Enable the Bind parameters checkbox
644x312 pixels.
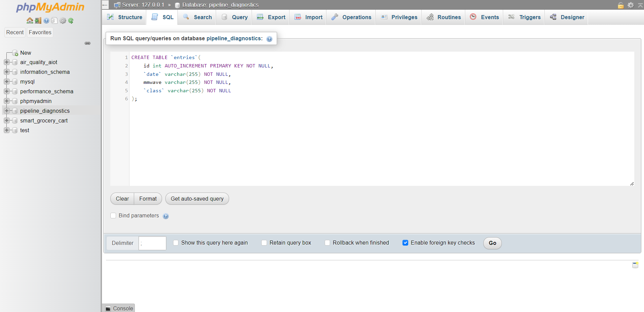[113, 216]
